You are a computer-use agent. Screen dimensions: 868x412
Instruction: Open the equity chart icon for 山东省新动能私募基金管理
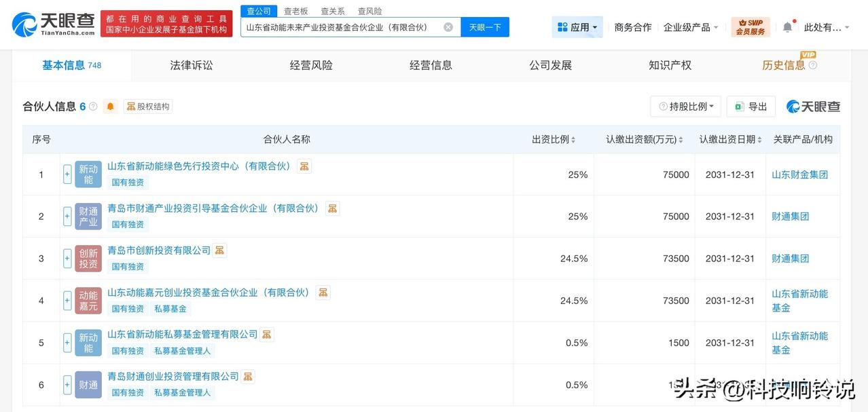point(267,335)
